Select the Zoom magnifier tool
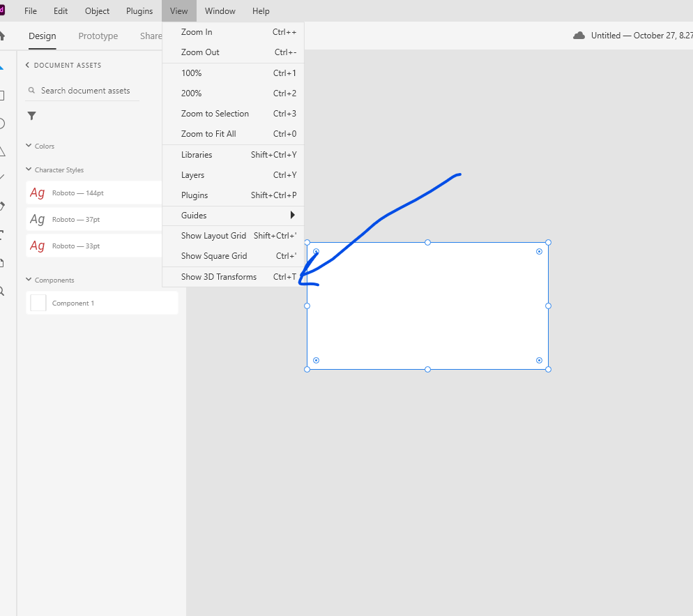The width and height of the screenshot is (693, 616). [x=2, y=291]
